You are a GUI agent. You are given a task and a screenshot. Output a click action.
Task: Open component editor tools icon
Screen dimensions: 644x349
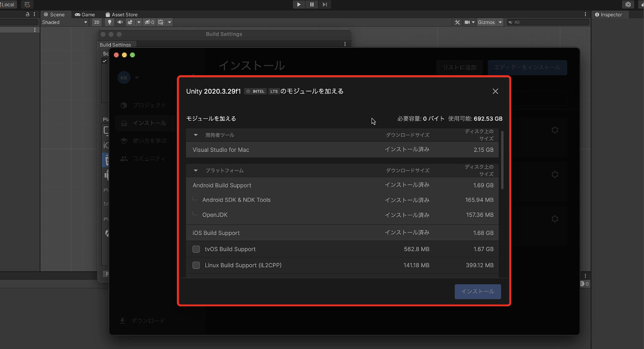[x=457, y=22]
